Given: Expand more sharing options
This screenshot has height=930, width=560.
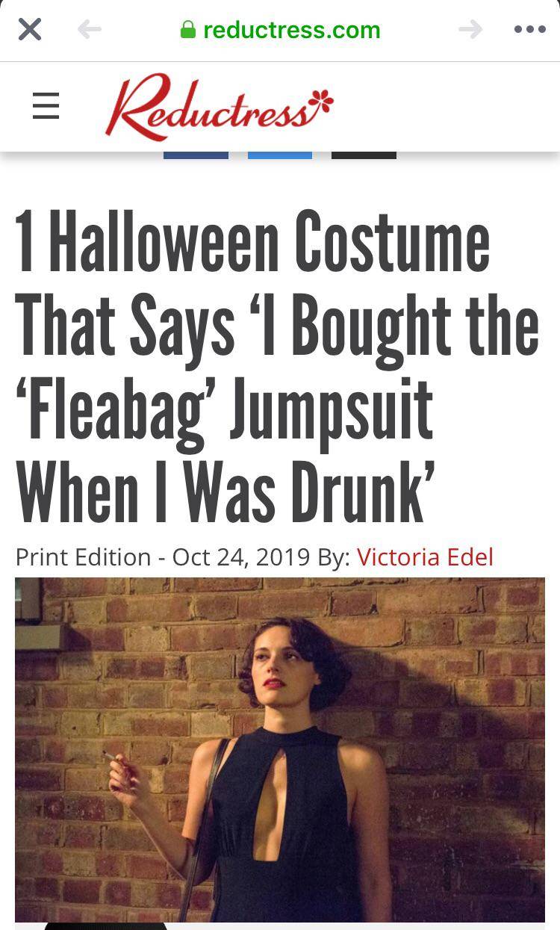Looking at the screenshot, I should [364, 153].
